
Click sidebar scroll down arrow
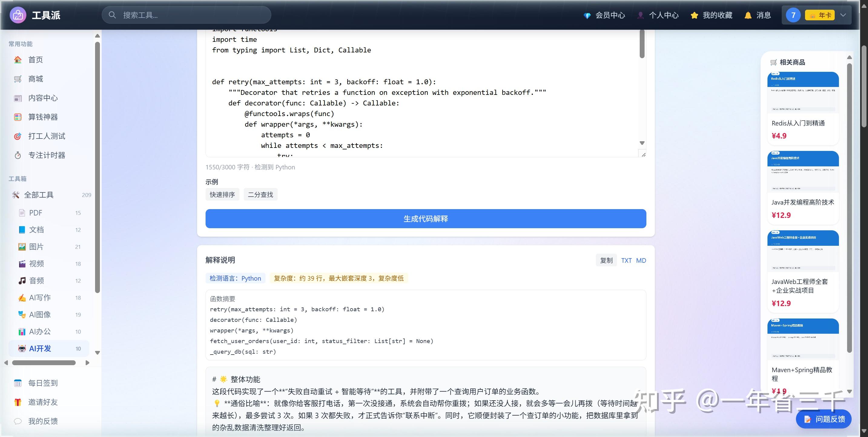click(x=97, y=353)
